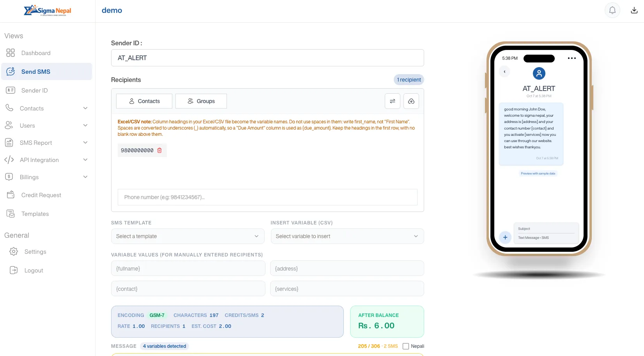Image resolution: width=644 pixels, height=356 pixels.
Task: Go to Templates in sidebar
Action: 47,214
